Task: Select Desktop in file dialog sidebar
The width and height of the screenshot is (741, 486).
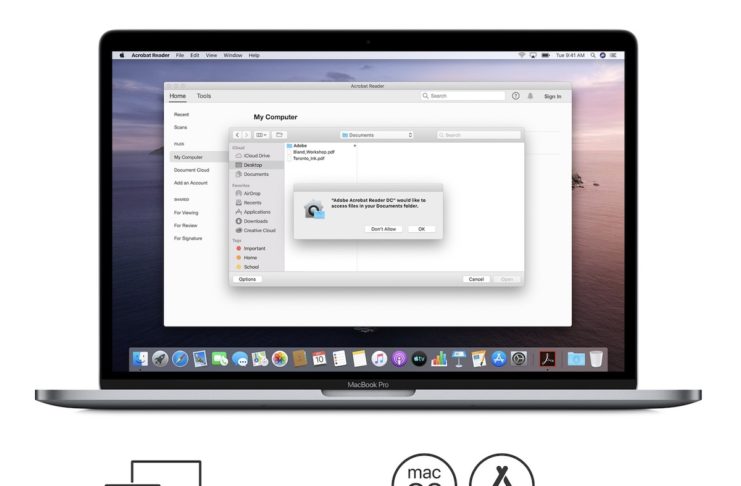Action: [x=253, y=165]
